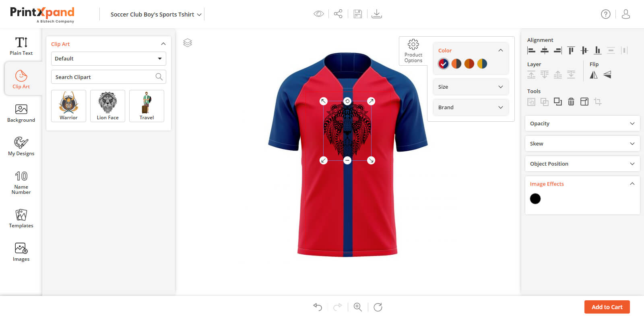644x318 pixels.
Task: Click the rotate handle on lion artwork
Action: [x=347, y=101]
